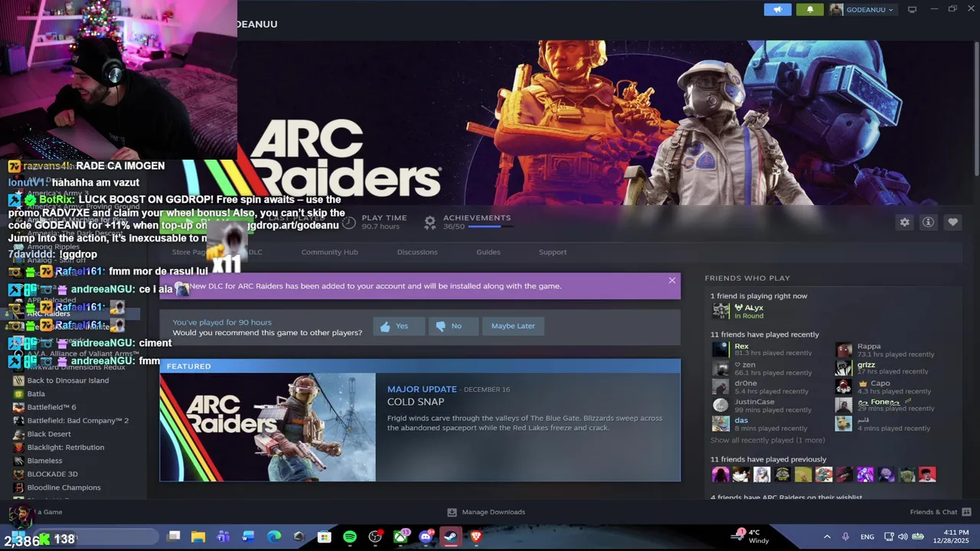Open Spotify from the taskbar
The width and height of the screenshot is (980, 551).
tap(350, 537)
